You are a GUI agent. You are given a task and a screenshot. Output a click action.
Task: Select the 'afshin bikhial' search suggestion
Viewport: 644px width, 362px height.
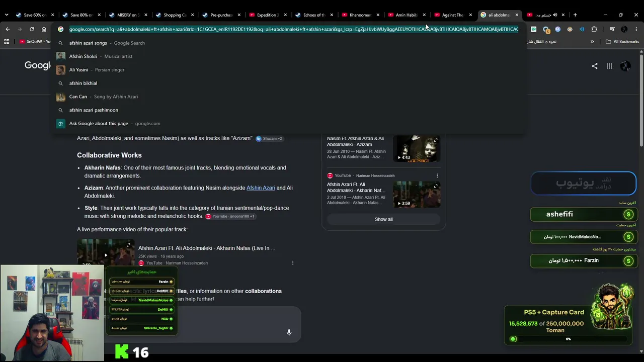coord(289,83)
